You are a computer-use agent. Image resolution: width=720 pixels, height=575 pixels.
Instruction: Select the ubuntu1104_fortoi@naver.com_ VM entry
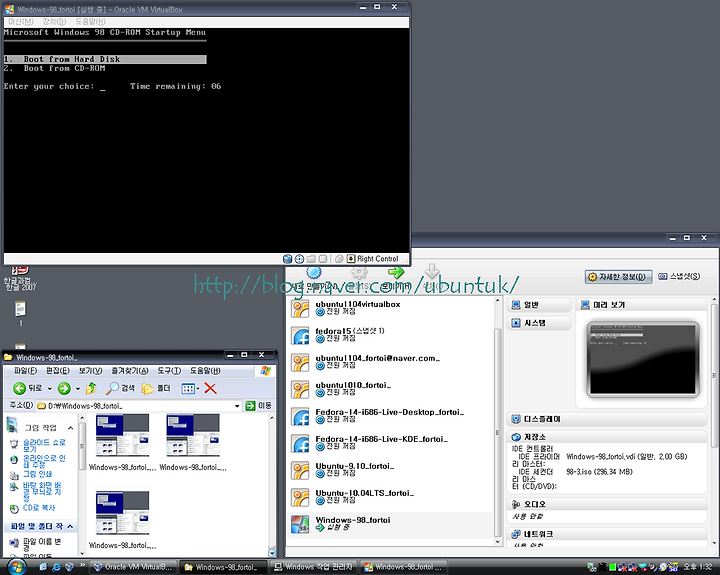[390, 362]
